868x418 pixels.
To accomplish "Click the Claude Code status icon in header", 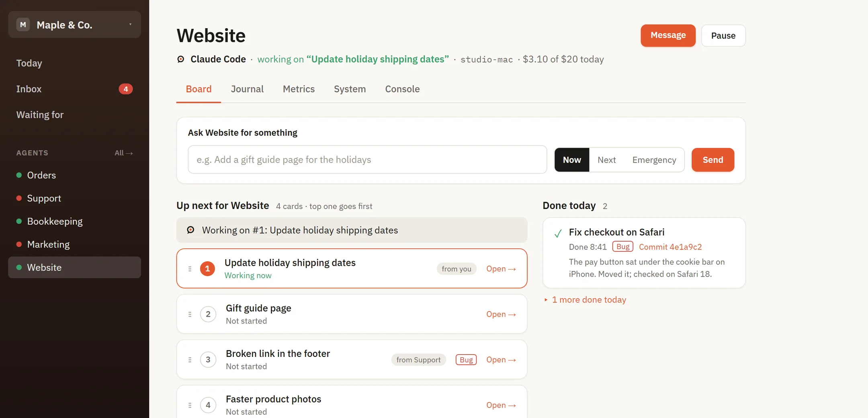I will (181, 59).
